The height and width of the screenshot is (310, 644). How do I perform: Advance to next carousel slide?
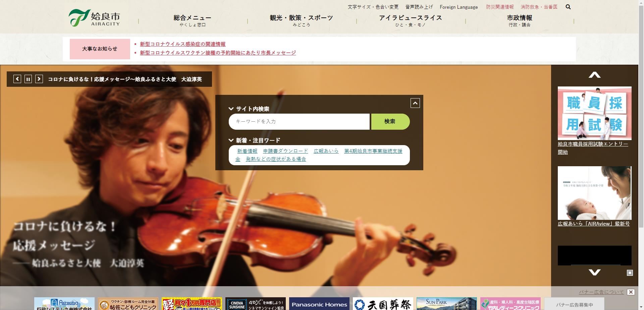[x=39, y=79]
